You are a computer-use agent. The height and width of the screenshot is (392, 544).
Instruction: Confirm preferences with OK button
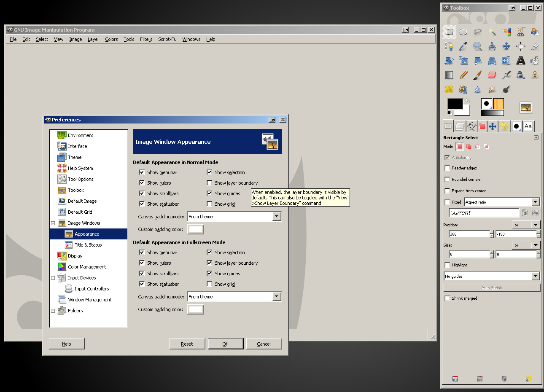pyautogui.click(x=225, y=344)
